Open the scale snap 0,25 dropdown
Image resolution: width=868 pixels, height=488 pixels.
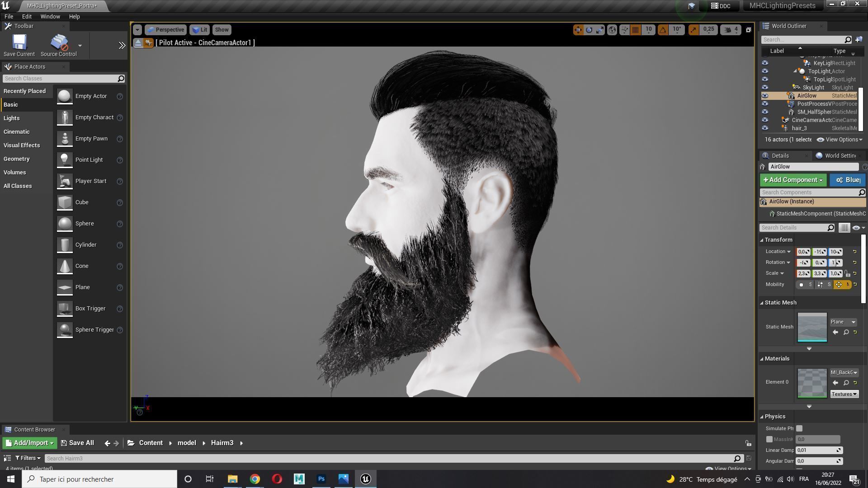point(708,30)
